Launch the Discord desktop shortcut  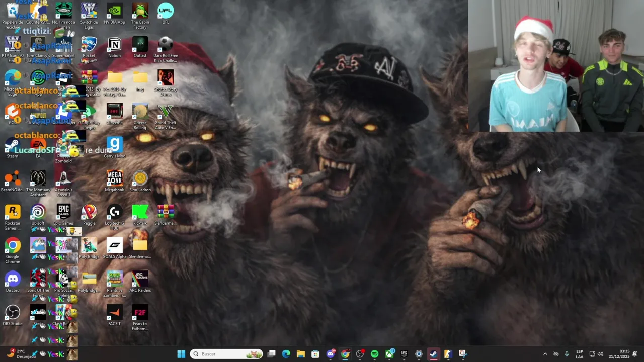13,282
